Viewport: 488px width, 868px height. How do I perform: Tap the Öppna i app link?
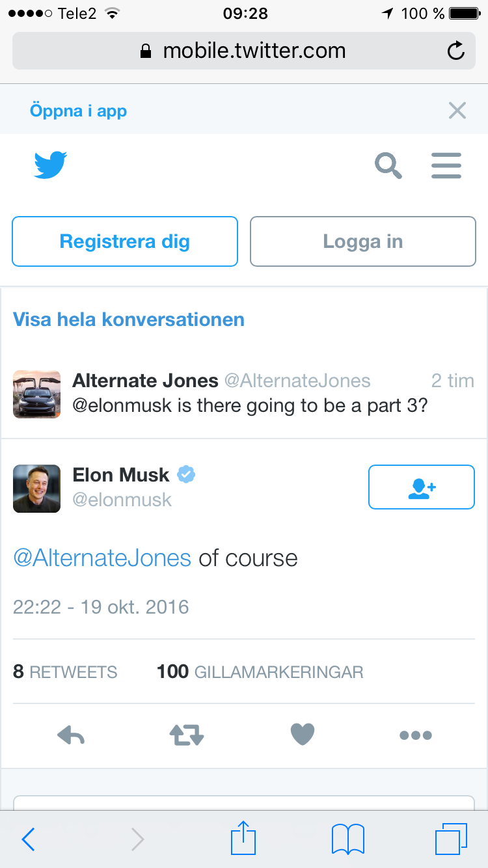tap(78, 111)
